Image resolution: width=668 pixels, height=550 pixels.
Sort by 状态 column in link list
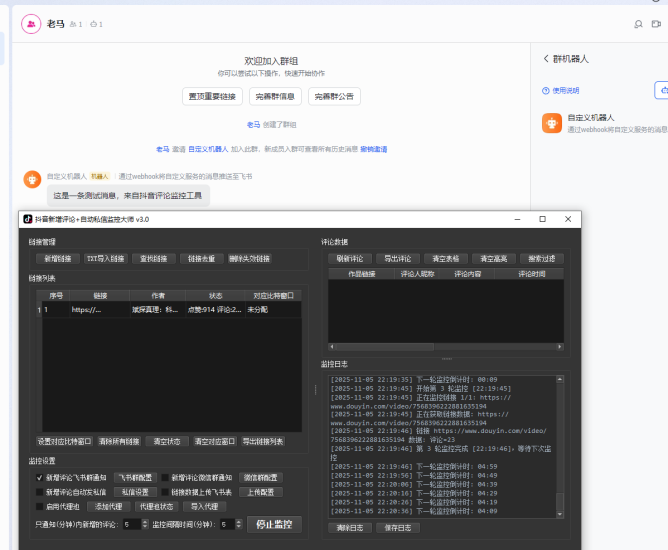215,296
